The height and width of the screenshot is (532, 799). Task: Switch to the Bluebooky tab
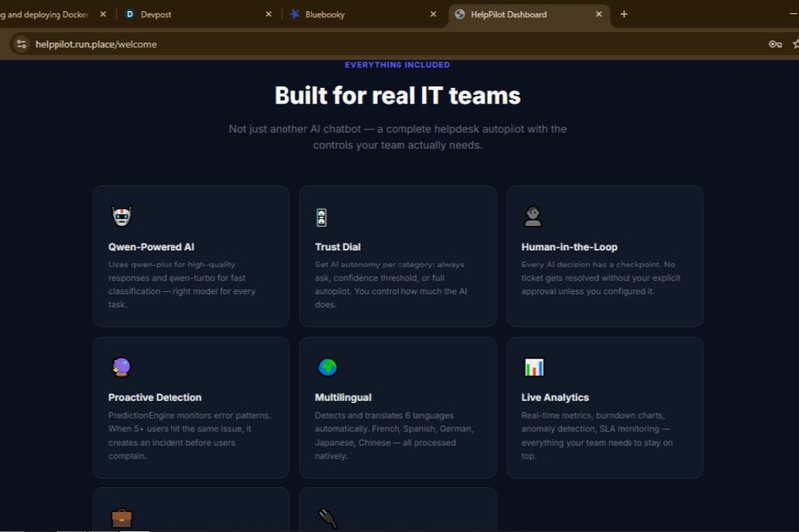tap(363, 14)
